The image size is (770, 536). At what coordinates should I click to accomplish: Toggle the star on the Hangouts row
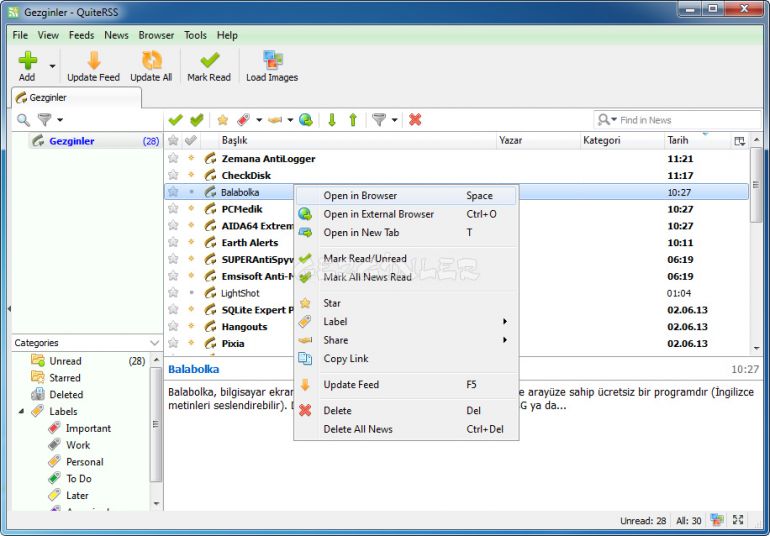pyautogui.click(x=173, y=326)
